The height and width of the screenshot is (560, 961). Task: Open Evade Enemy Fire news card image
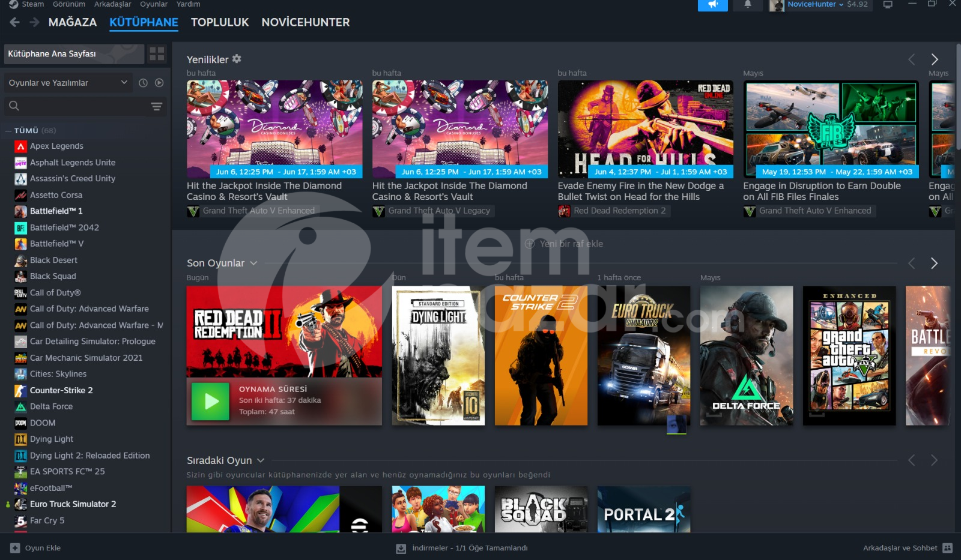[646, 129]
